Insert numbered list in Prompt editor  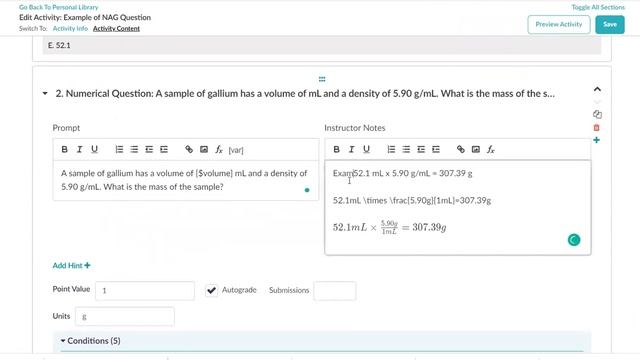pyautogui.click(x=119, y=149)
